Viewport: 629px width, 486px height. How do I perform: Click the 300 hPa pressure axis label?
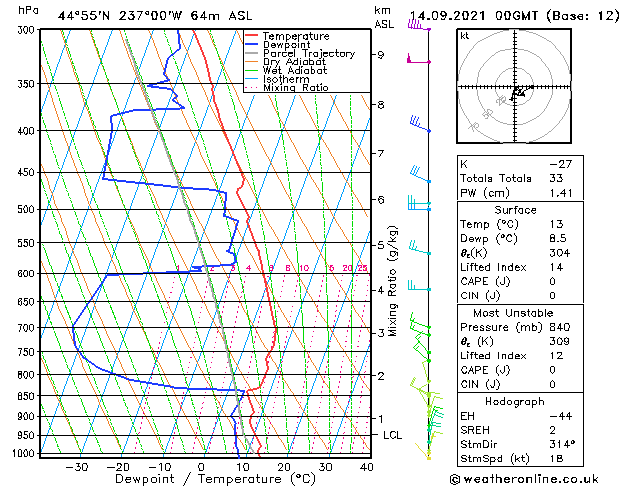(27, 30)
